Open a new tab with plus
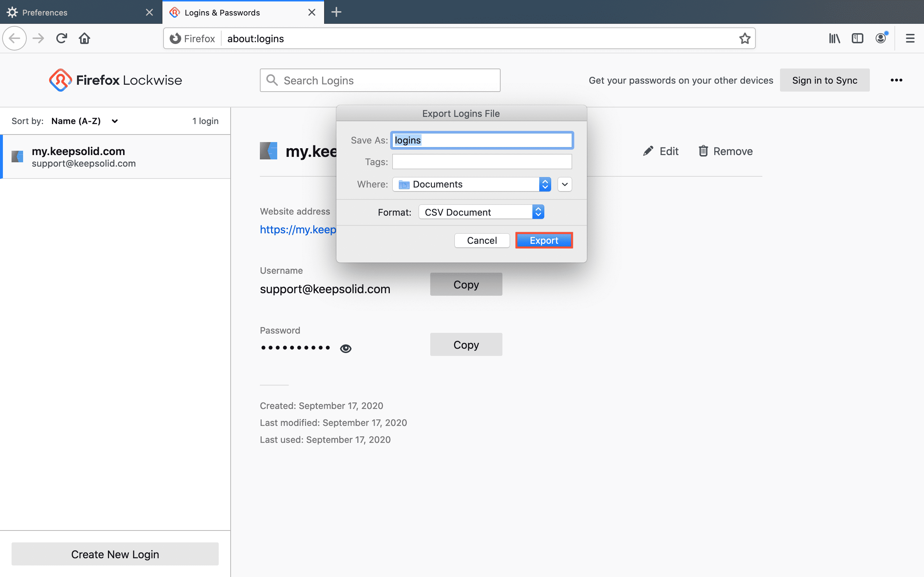The height and width of the screenshot is (577, 924). 336,12
